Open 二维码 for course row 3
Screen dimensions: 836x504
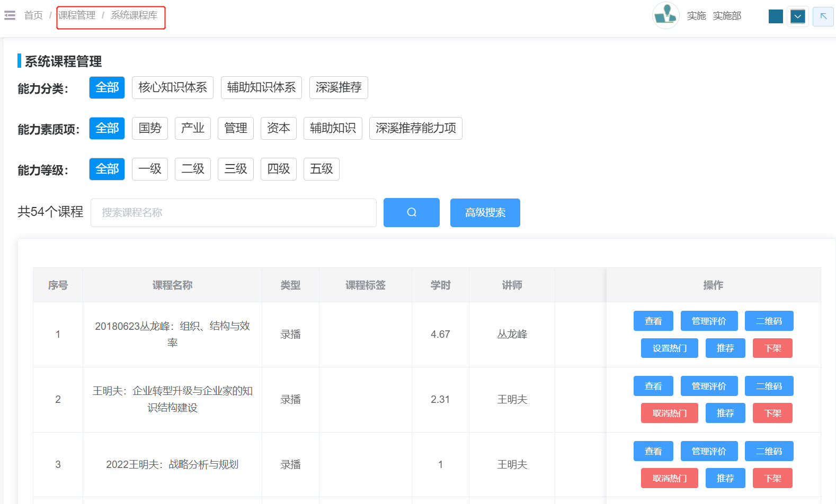(768, 451)
